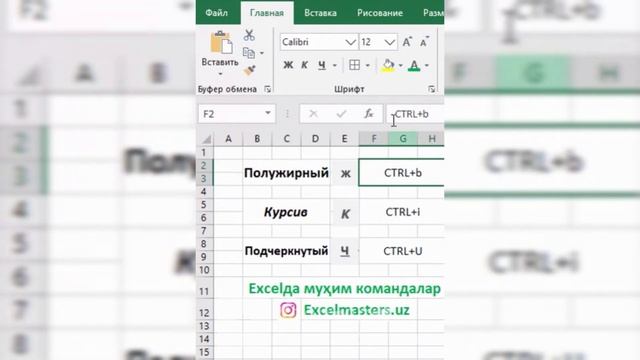Image resolution: width=640 pixels, height=360 pixels.
Task: Open the underline style dropdown arrow
Action: (x=335, y=65)
